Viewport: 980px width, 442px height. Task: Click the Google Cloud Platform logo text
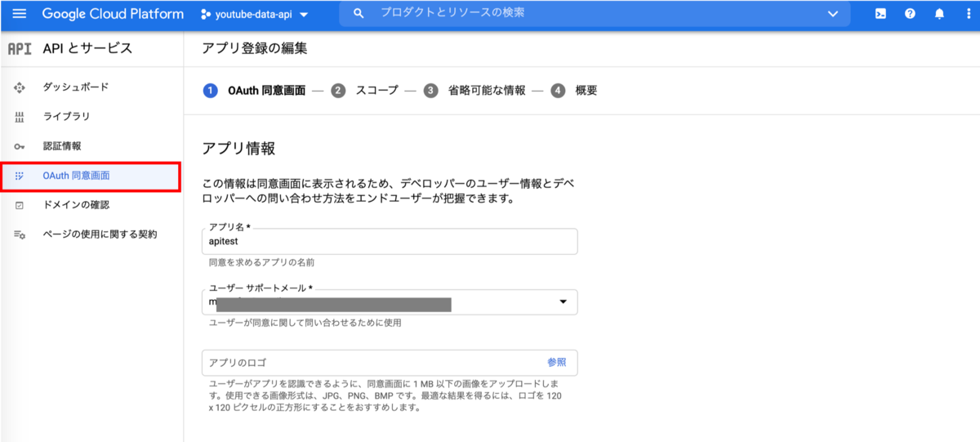tap(112, 14)
